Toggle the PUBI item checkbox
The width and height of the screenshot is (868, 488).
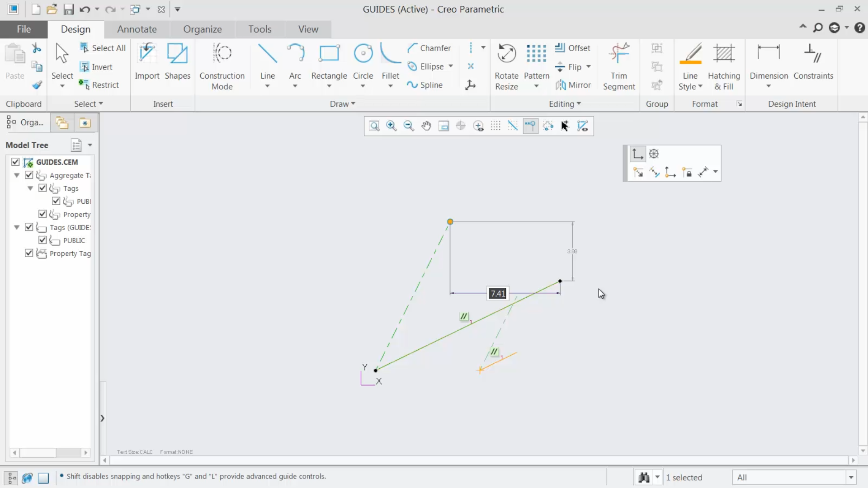coord(56,201)
